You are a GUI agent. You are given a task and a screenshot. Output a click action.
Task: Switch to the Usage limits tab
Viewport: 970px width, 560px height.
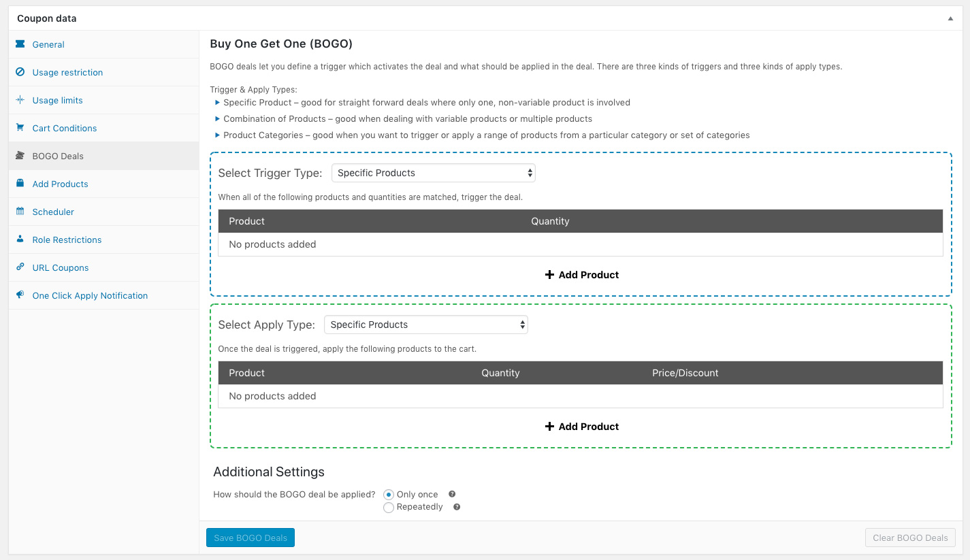[x=104, y=100]
